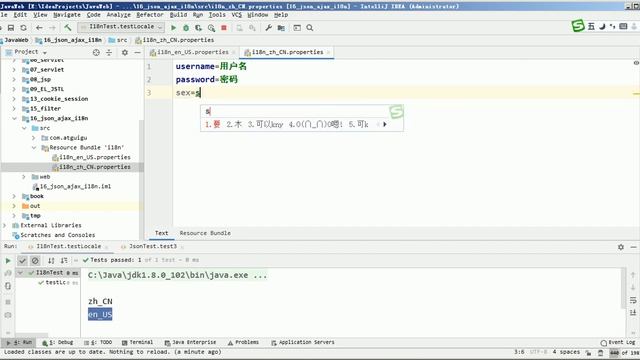The image size is (640, 360).
Task: Open the Build menu
Action: tap(178, 15)
